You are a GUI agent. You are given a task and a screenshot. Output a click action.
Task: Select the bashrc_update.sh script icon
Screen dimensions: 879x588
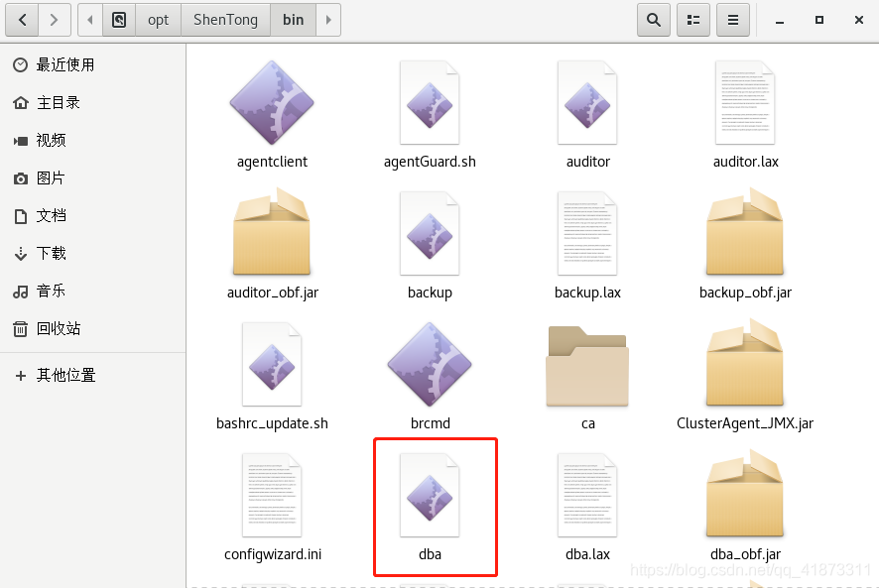(272, 364)
